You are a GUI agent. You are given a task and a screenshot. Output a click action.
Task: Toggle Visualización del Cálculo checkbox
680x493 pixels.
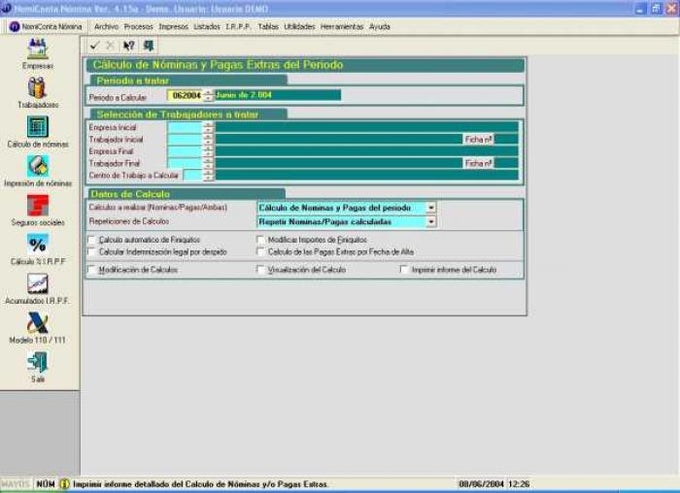[x=261, y=270]
